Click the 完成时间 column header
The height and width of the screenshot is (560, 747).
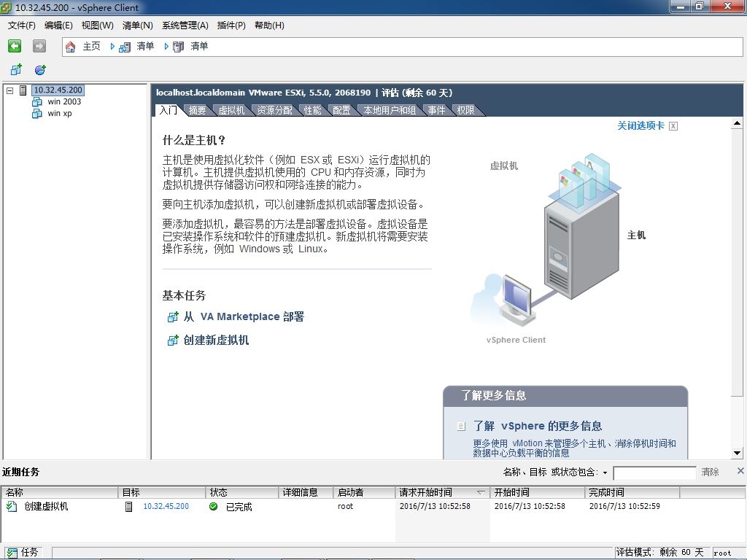coord(632,492)
